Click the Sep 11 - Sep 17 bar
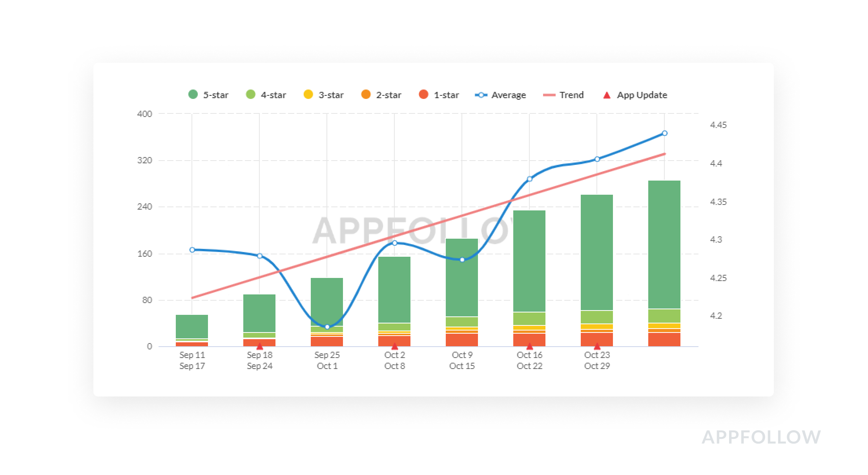This screenshot has height=475, width=868. 192,326
